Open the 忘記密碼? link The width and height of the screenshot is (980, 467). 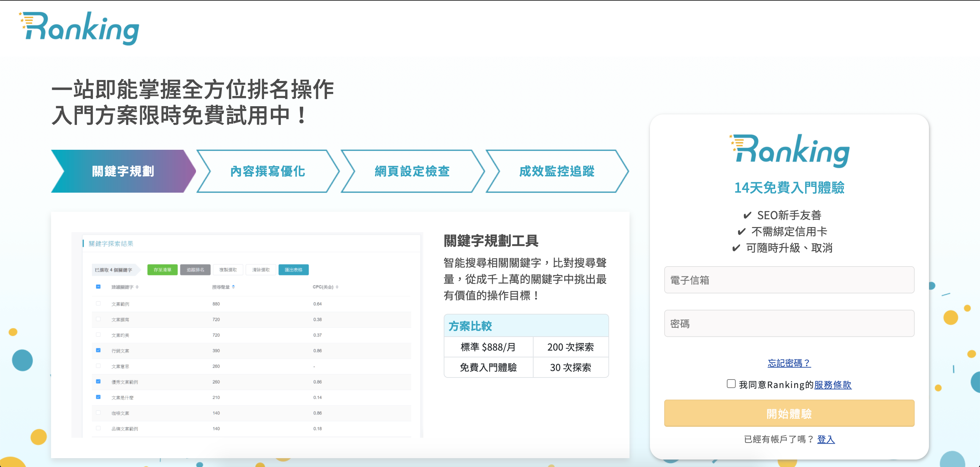click(789, 363)
